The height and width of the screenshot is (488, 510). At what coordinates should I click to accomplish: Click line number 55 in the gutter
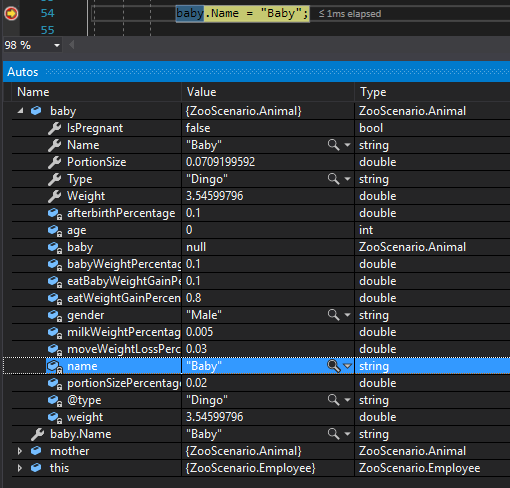click(x=47, y=30)
